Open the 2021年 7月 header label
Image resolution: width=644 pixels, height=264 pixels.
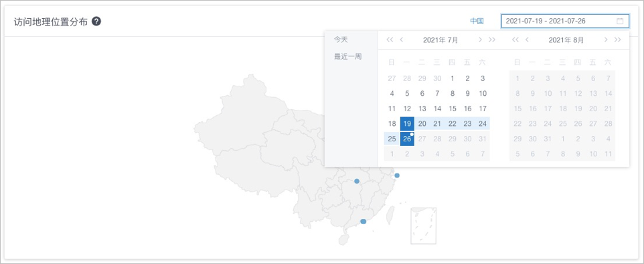tap(440, 40)
